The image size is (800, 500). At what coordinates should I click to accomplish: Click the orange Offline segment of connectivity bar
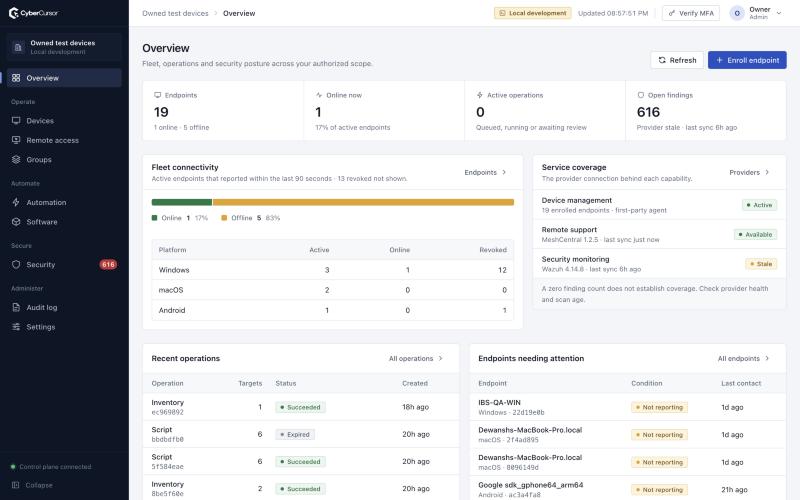[x=363, y=202]
